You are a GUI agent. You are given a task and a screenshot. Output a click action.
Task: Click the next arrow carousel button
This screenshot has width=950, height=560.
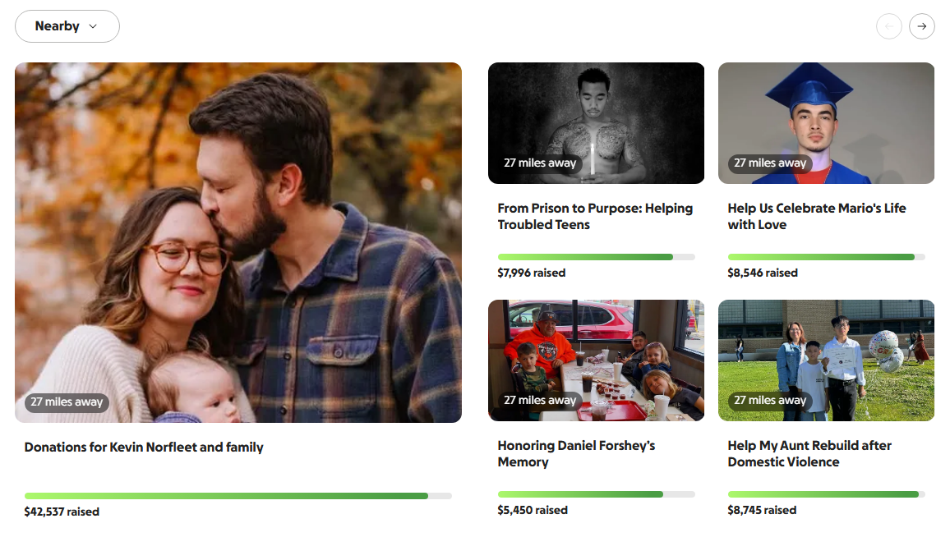(922, 26)
